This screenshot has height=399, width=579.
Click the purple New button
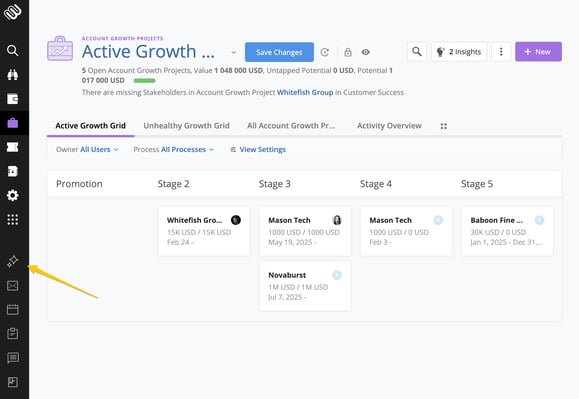click(x=538, y=52)
